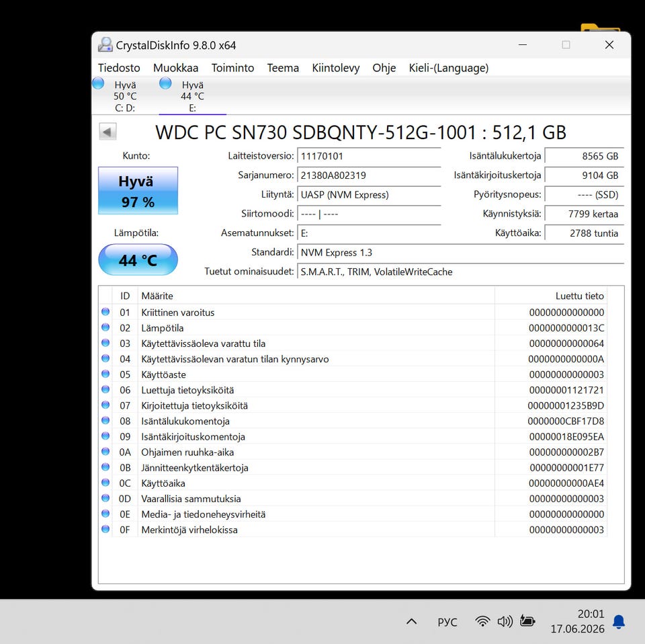This screenshot has width=645, height=644.
Task: Click the Luettu tieto column header
Action: (x=551, y=296)
